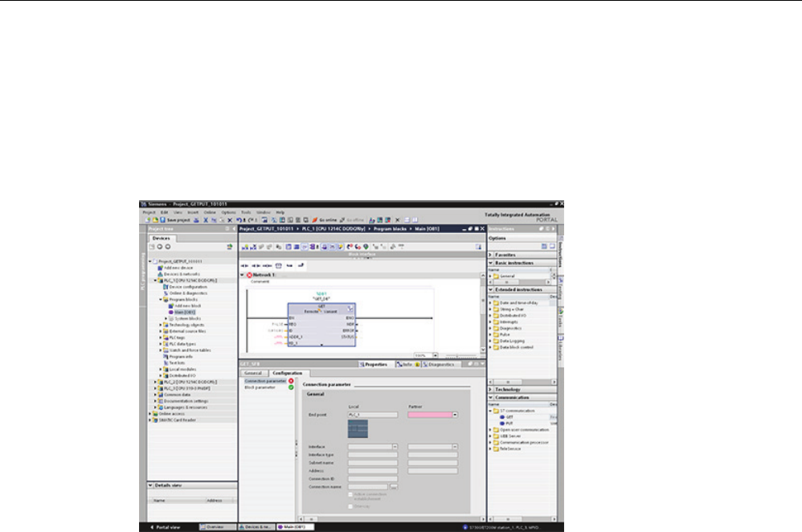Open the Help menu

click(280, 212)
